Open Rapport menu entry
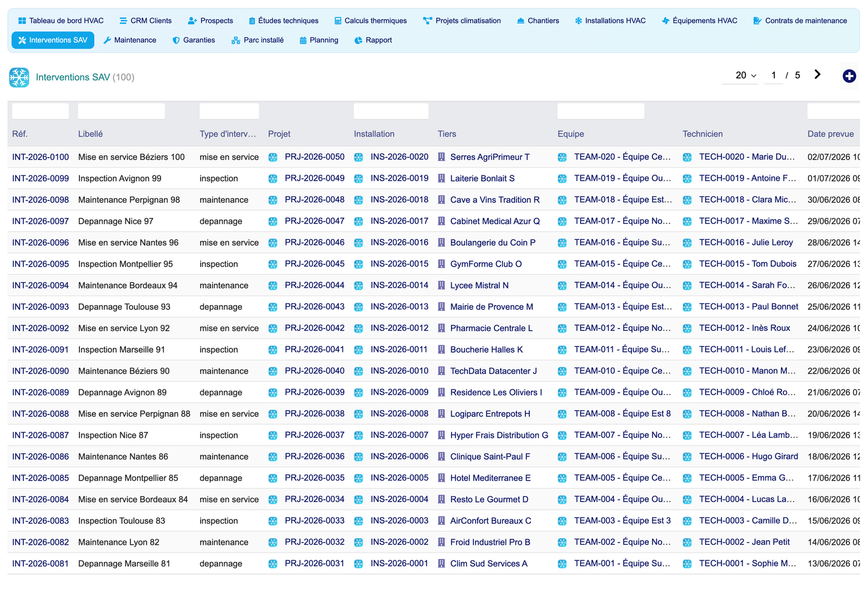 pos(373,40)
